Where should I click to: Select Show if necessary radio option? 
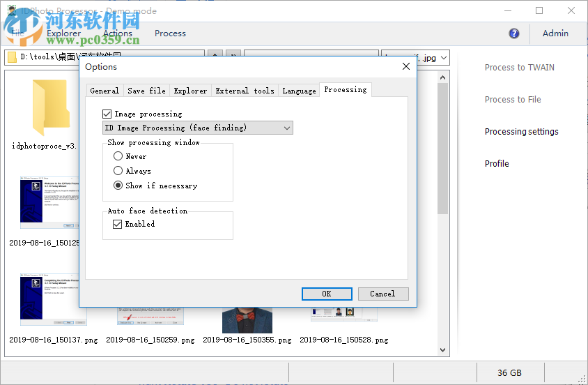(118, 185)
